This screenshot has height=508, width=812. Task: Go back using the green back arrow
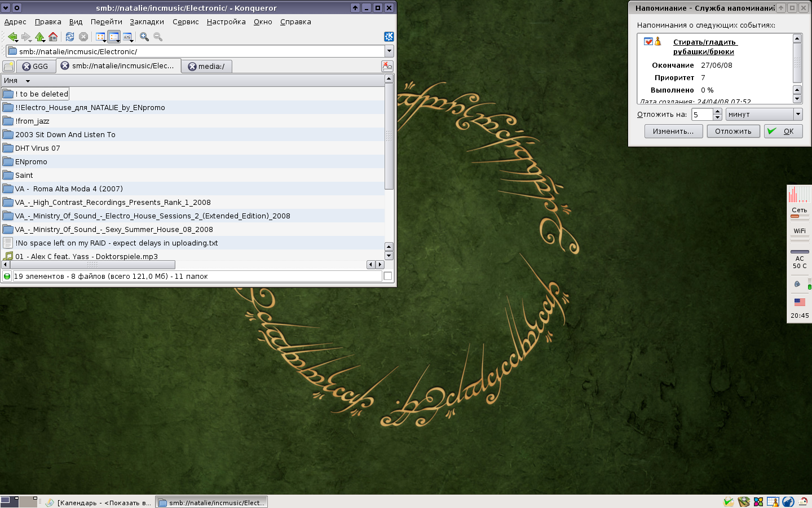[x=12, y=37]
